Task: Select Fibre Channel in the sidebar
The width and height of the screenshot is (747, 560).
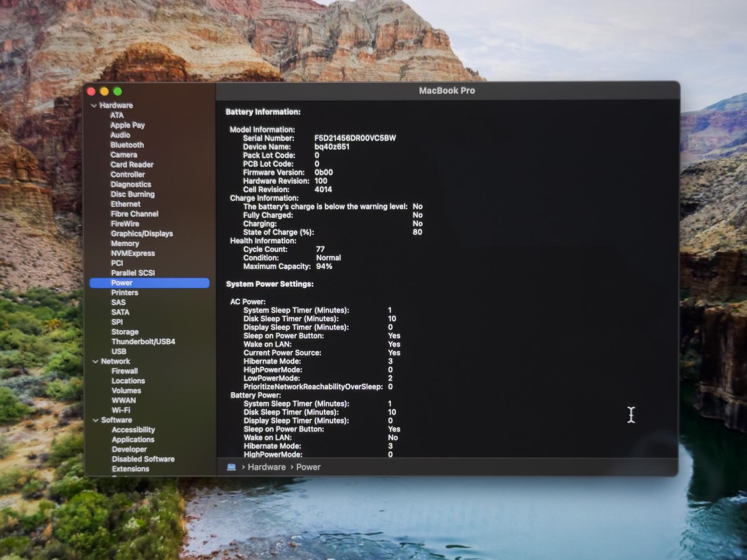Action: 134,214
